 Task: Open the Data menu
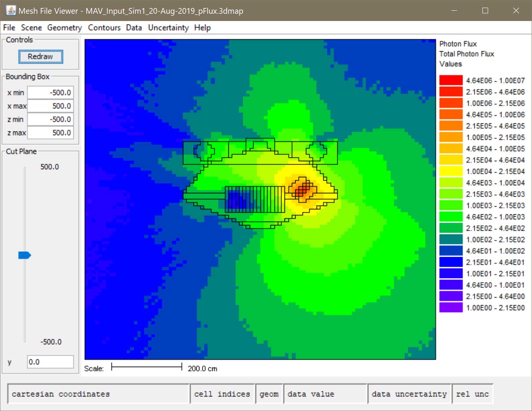[134, 28]
